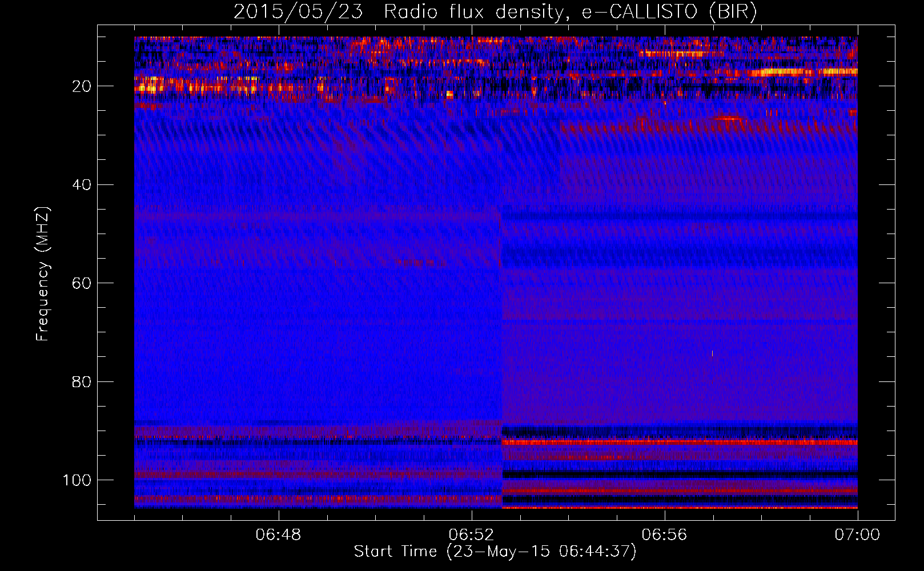Click the 06:52 time tick label
Screen dimensions: 924x571
pos(471,535)
